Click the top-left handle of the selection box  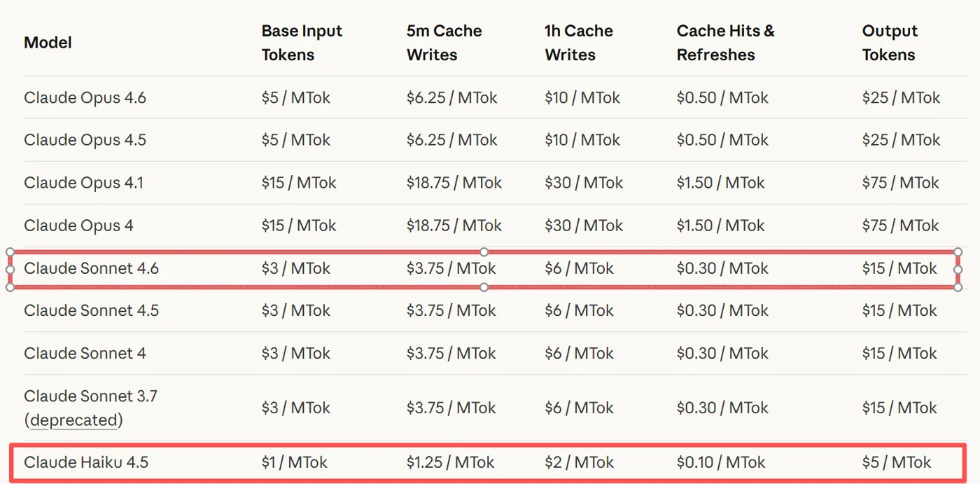[10, 251]
